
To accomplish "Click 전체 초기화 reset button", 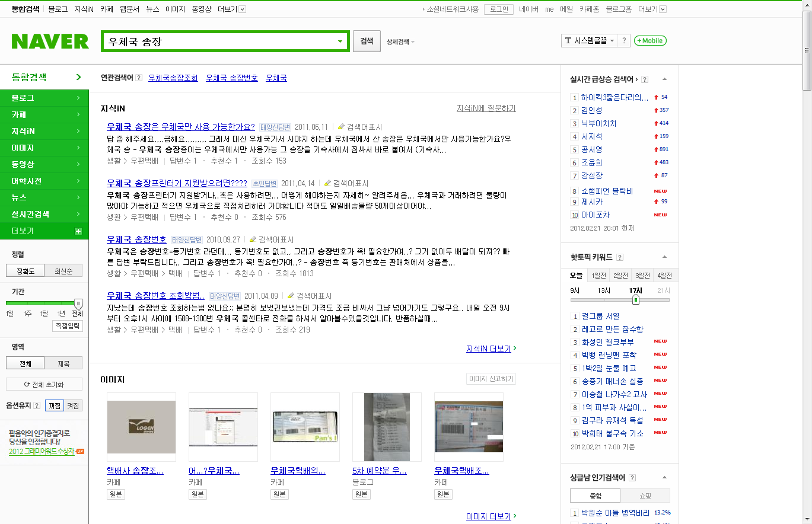I will pos(44,384).
